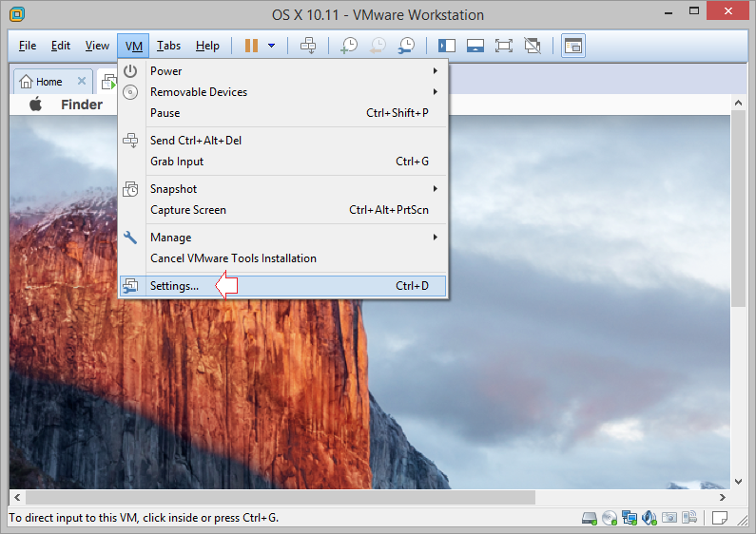Choose Grab Input menu item
Image resolution: width=756 pixels, height=534 pixels.
click(x=283, y=162)
